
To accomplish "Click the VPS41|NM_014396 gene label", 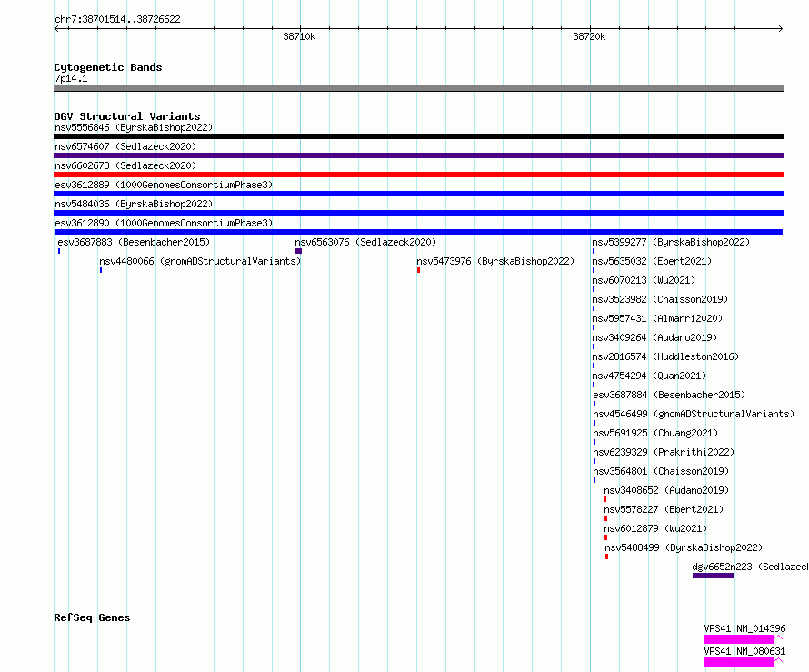I will click(x=744, y=628).
